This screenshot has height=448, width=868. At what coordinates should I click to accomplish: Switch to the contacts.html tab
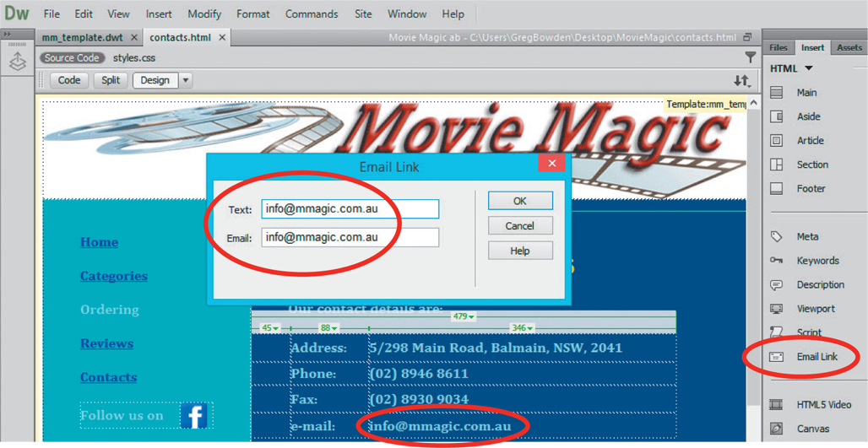(x=181, y=38)
